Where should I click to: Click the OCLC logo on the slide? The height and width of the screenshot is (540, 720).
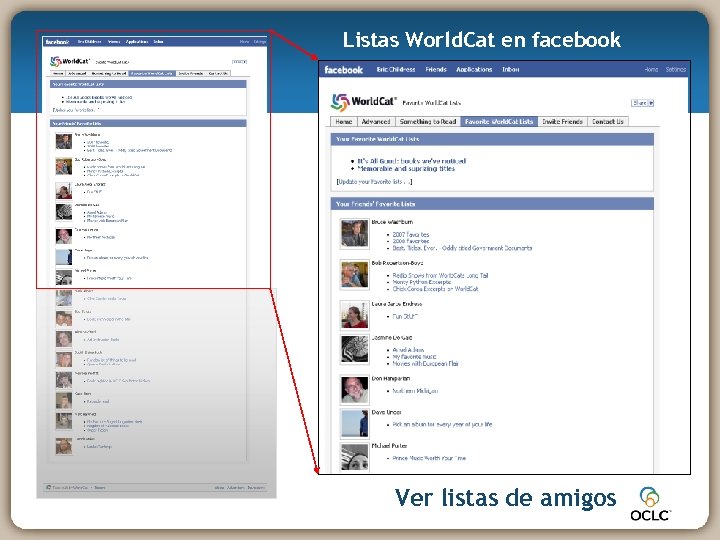650,504
